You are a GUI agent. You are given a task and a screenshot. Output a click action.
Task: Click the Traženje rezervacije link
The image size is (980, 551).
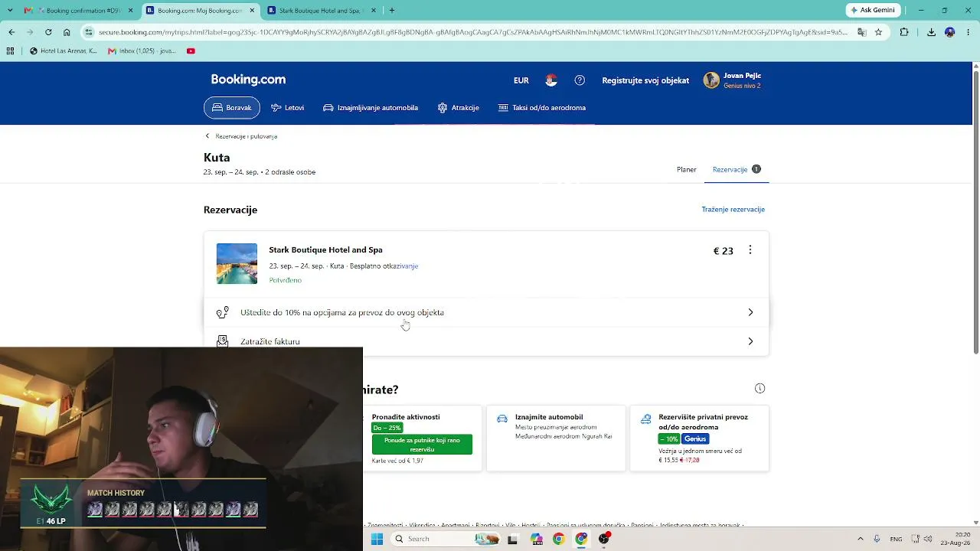pos(733,210)
